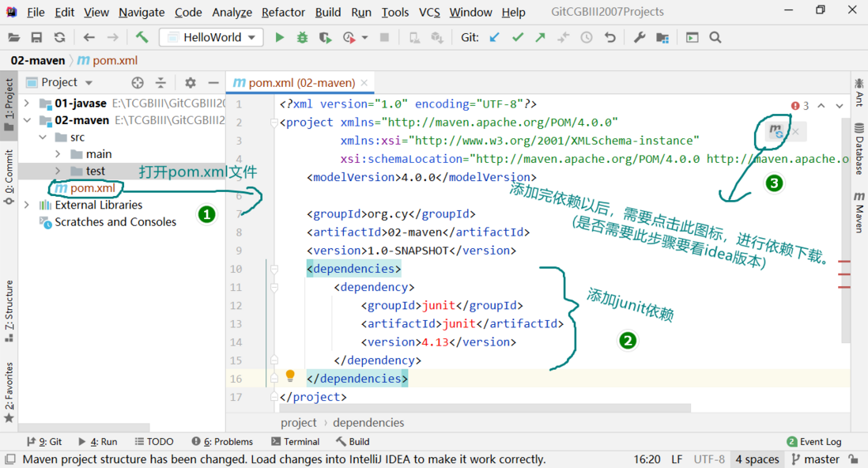This screenshot has width=868, height=468.
Task: Locate opened file with crosshair icon
Action: coord(138,82)
